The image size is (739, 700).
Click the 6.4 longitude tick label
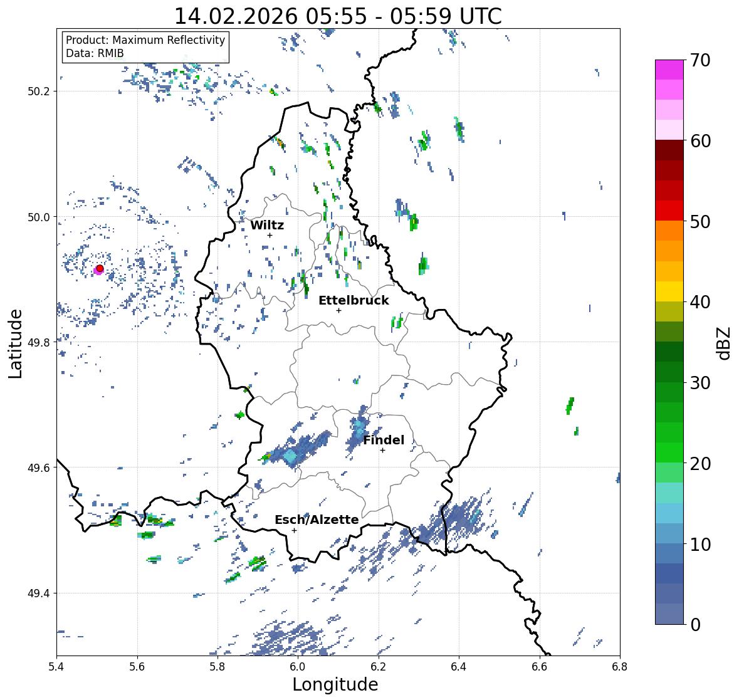(x=459, y=667)
